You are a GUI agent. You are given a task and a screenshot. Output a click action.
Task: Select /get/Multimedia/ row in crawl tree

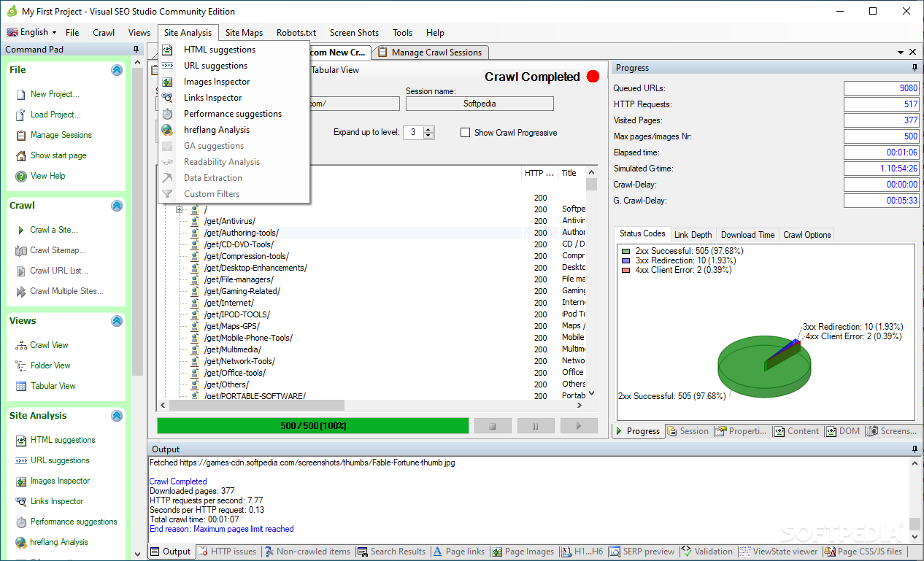tap(232, 349)
